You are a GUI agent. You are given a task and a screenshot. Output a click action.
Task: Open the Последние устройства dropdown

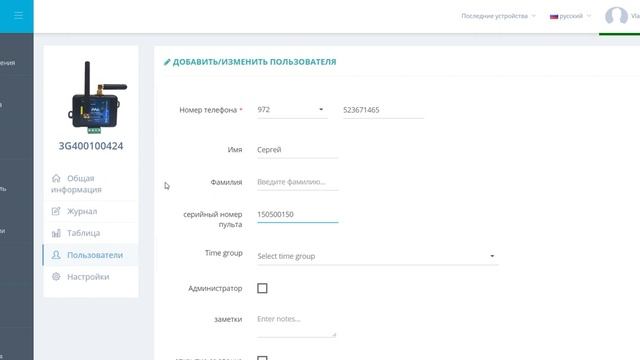[x=498, y=16]
